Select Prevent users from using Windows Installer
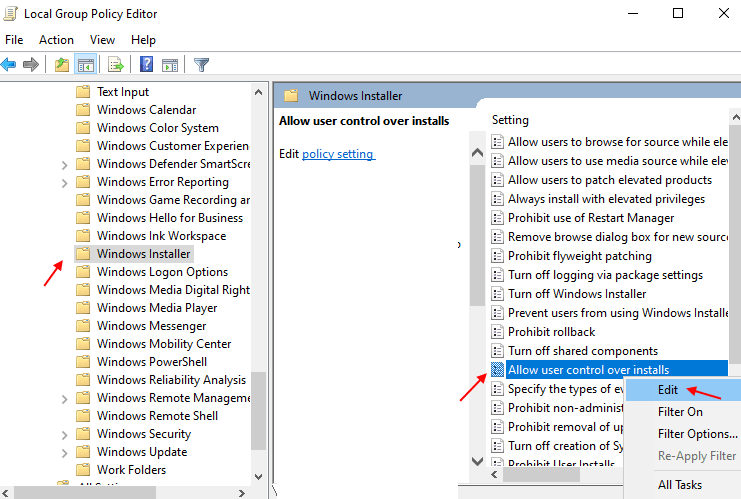Viewport: 741px width, 499px height. (618, 313)
